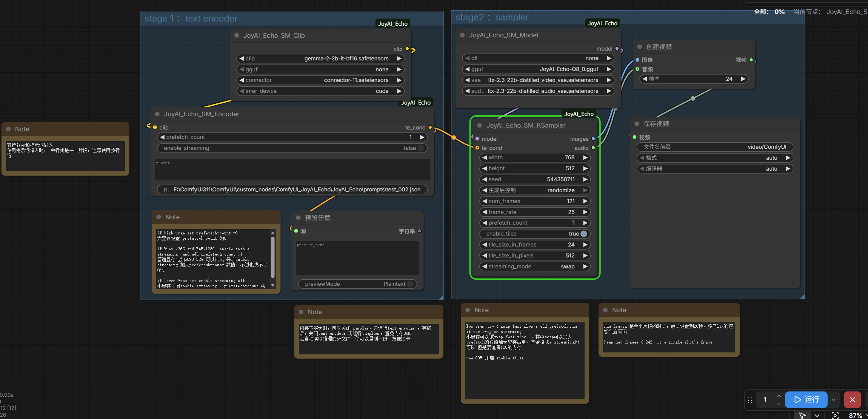Open the 生成后控制 dropdown set to randomize
Viewport: 868px width, 419px height.
point(535,190)
